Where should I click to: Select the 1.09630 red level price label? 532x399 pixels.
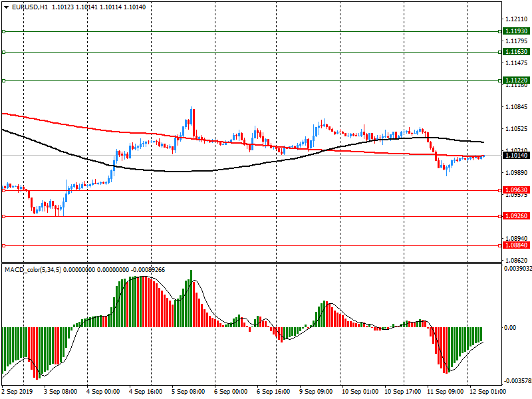pos(516,190)
